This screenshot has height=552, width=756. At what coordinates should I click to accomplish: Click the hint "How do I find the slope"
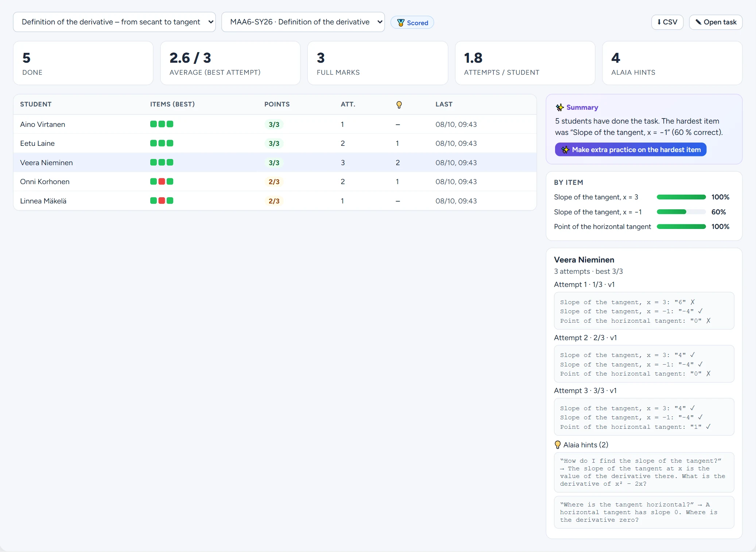(x=644, y=472)
